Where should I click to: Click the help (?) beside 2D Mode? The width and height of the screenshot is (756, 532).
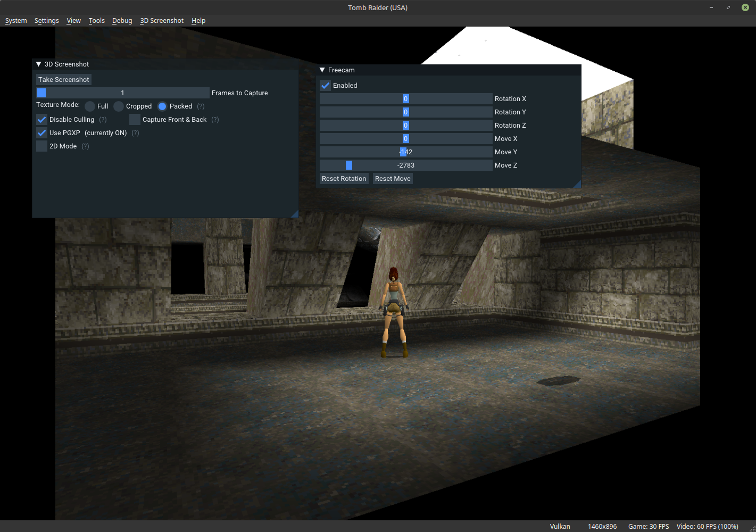tap(85, 146)
